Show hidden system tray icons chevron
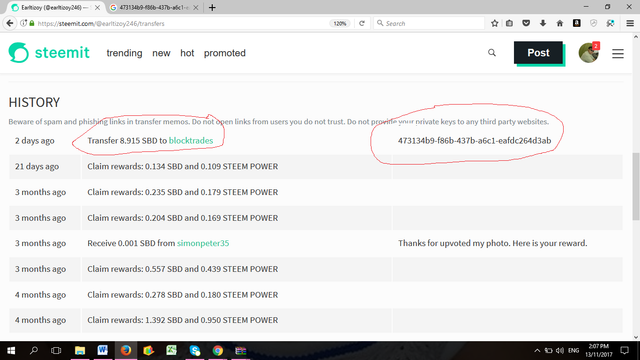640x360 pixels. coord(537,351)
